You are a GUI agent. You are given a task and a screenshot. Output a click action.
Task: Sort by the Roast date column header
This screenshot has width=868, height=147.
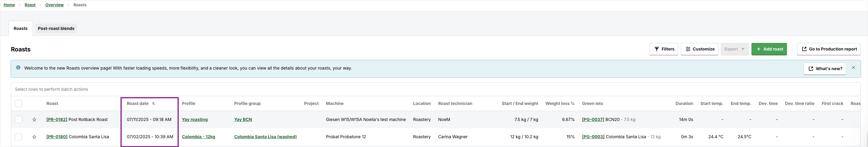coord(137,104)
